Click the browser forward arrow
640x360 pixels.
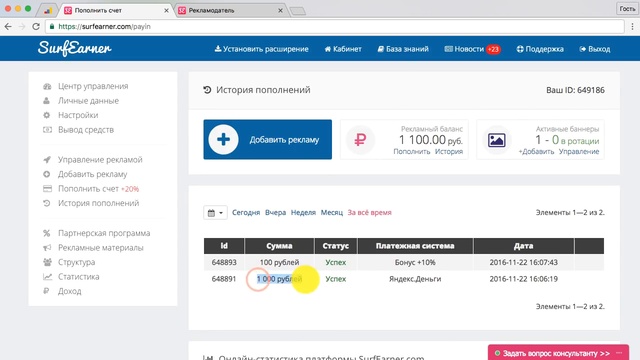point(22,27)
